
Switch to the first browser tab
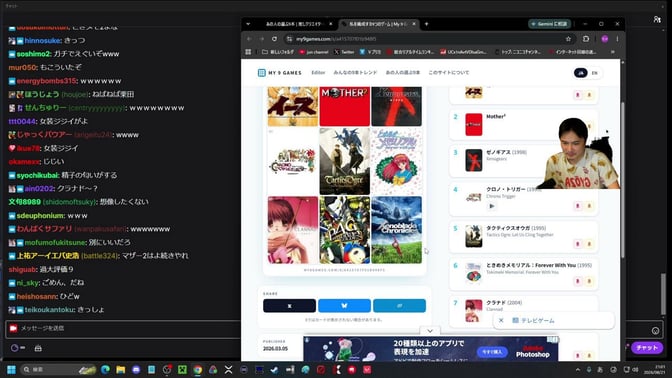pyautogui.click(x=295, y=24)
